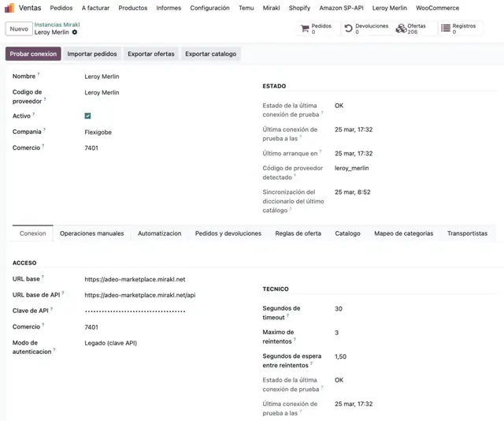Open the Mirakl menu
504x421 pixels.
click(x=271, y=8)
